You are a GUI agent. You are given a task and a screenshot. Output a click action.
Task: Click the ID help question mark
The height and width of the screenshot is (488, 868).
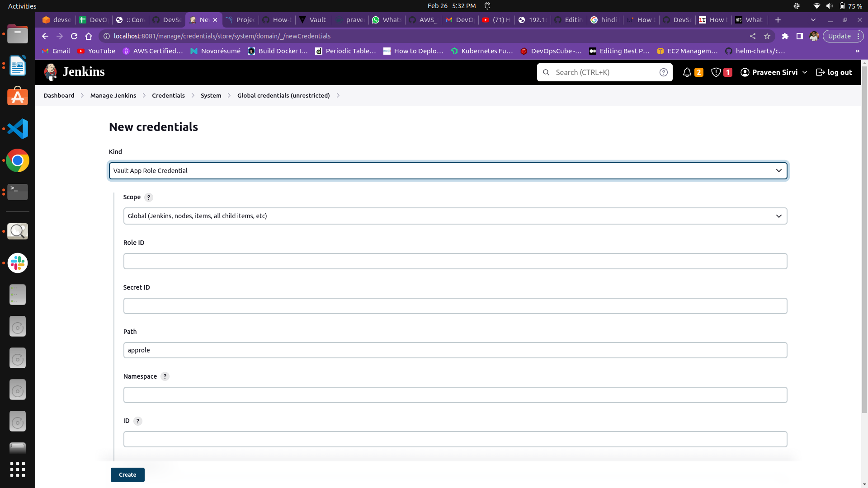[x=138, y=421]
